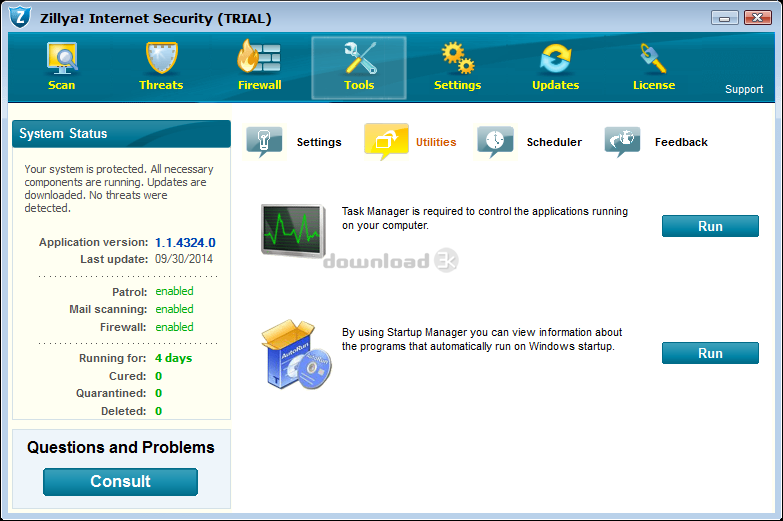
Task: Click the Last update date 09/30/2014
Action: [184, 259]
